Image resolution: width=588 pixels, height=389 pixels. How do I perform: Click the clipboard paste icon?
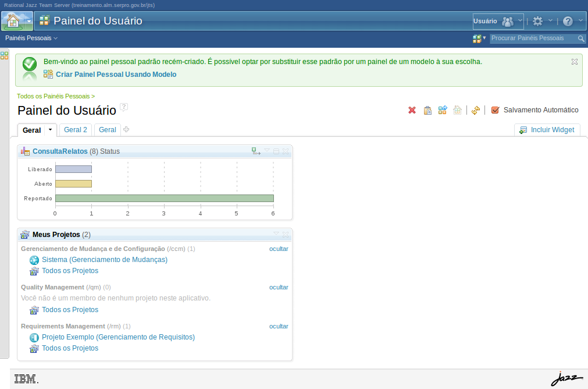coord(427,110)
